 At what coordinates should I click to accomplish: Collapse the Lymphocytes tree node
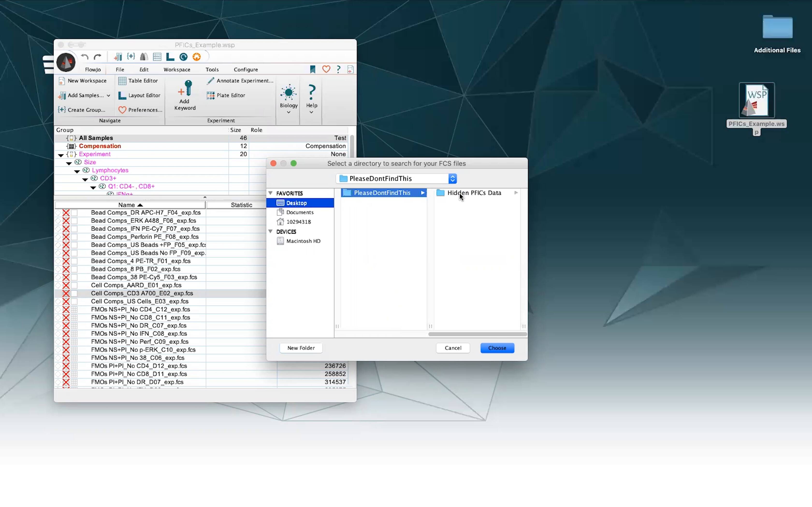click(x=77, y=171)
